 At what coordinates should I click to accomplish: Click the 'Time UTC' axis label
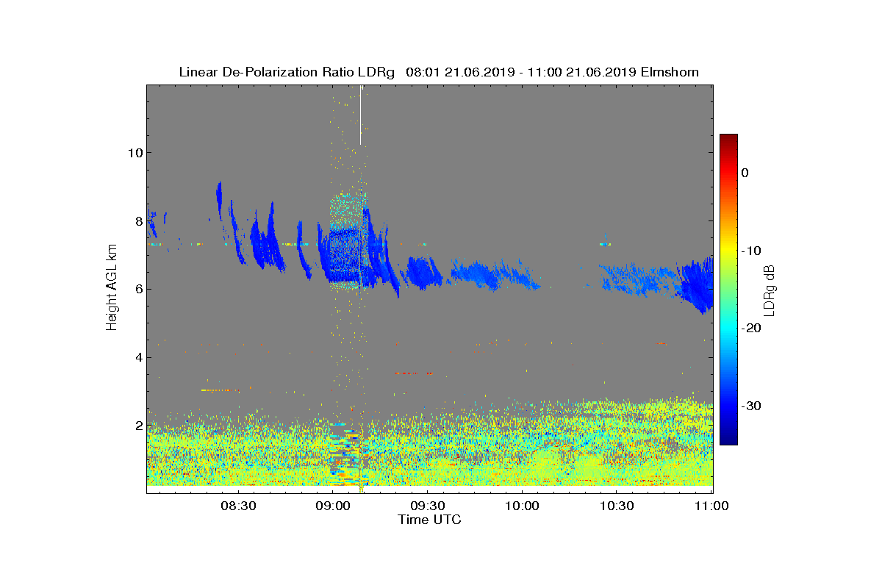click(x=430, y=520)
